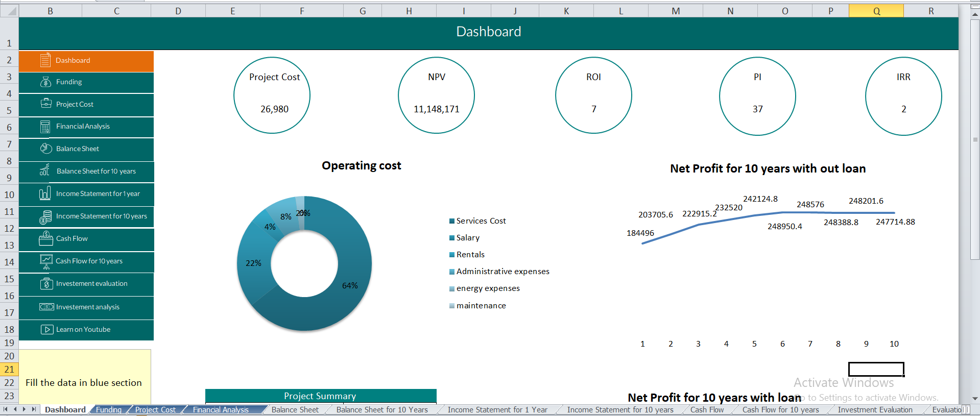Viewport: 980px width, 416px height.
Task: Click the Financial Analysis calculator icon
Action: click(45, 127)
